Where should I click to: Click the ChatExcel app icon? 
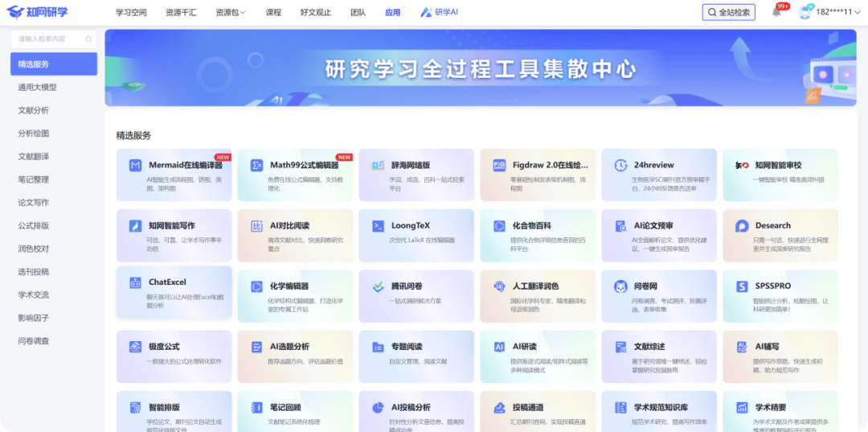[x=135, y=282]
